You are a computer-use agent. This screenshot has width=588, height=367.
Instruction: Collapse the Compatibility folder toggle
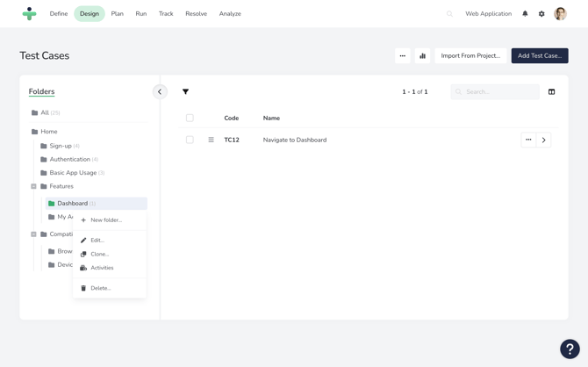(33, 234)
